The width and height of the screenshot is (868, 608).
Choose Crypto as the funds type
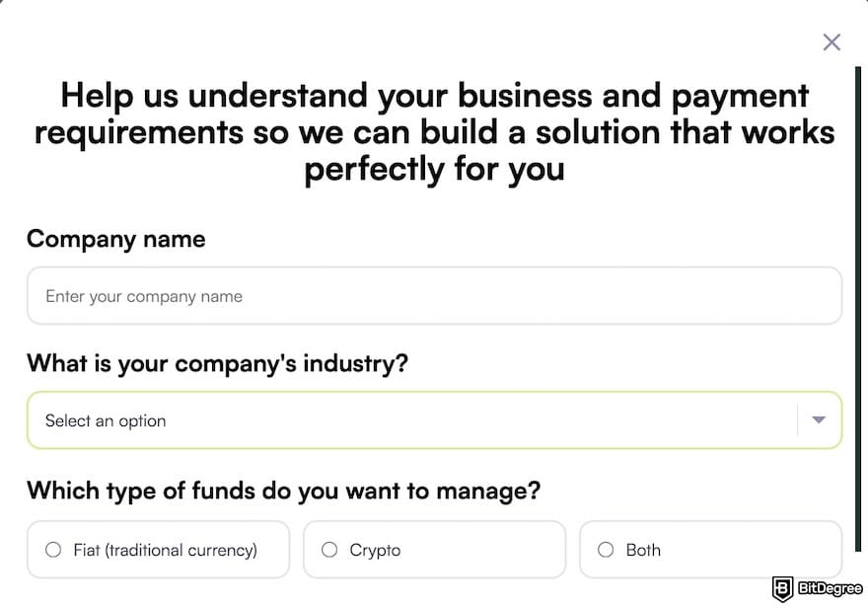pyautogui.click(x=434, y=550)
